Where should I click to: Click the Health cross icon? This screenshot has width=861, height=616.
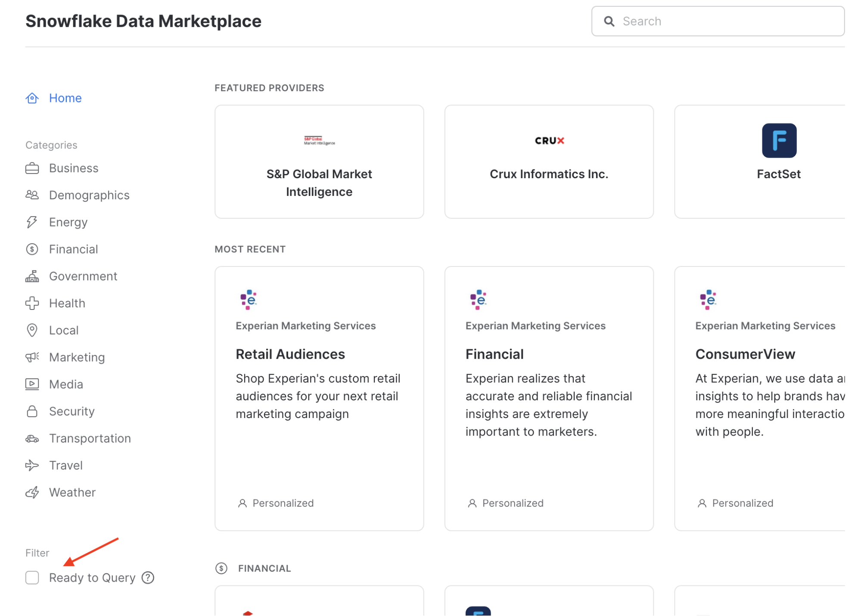pos(32,303)
